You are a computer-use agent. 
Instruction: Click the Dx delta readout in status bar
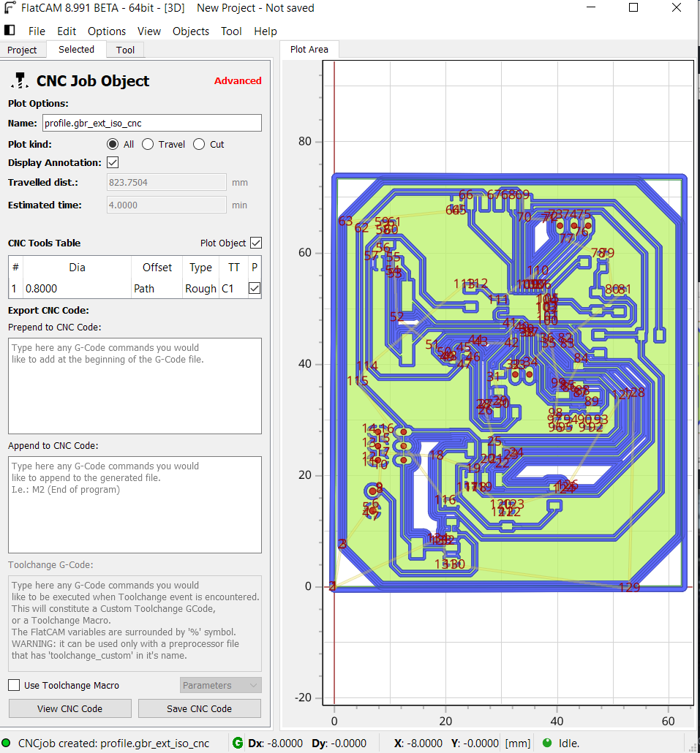tap(275, 743)
